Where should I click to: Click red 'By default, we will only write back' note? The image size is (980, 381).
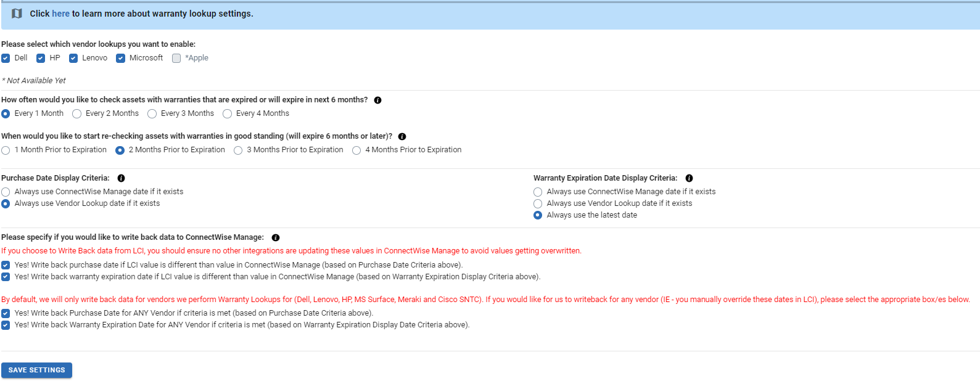[485, 300]
